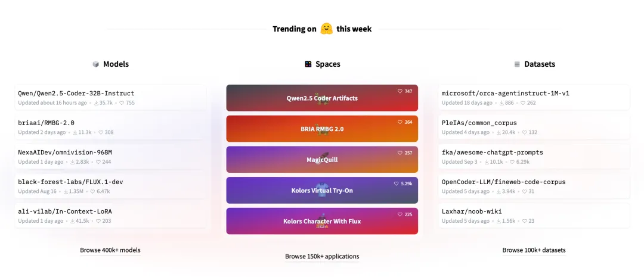Click download icon for PleIAs/common_corpus
Screen dimensions: 644x277
tap(499, 132)
